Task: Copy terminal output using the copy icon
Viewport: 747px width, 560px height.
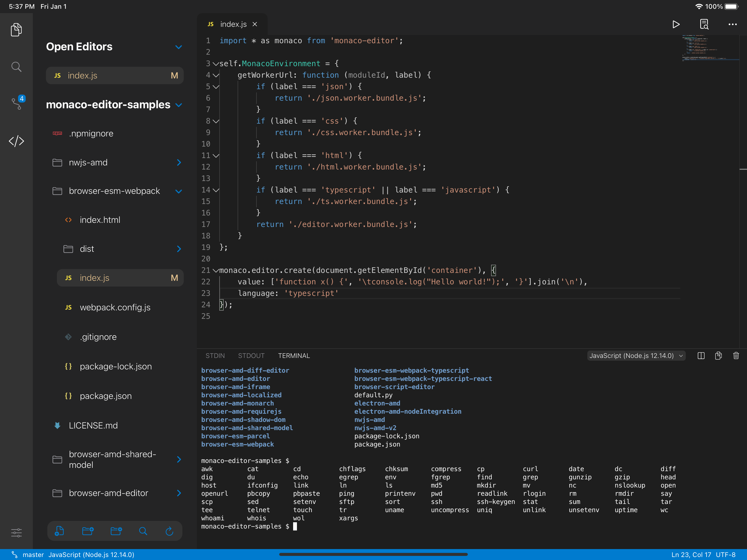Action: click(x=718, y=356)
